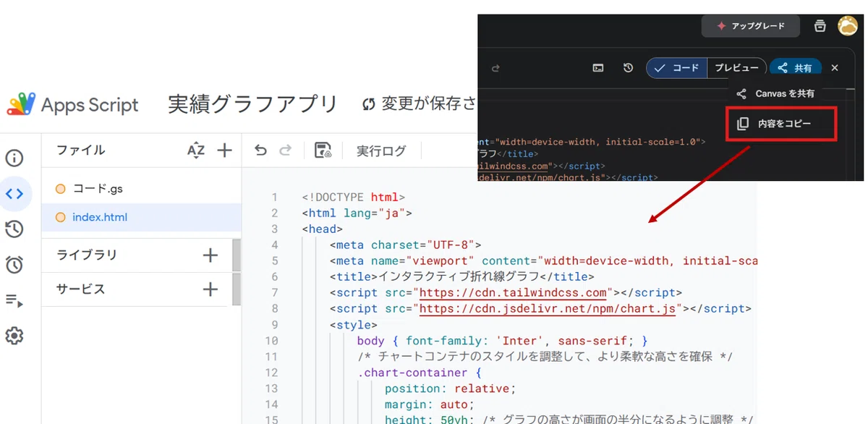
Task: Switch to コード tab in Canvas
Action: point(677,68)
